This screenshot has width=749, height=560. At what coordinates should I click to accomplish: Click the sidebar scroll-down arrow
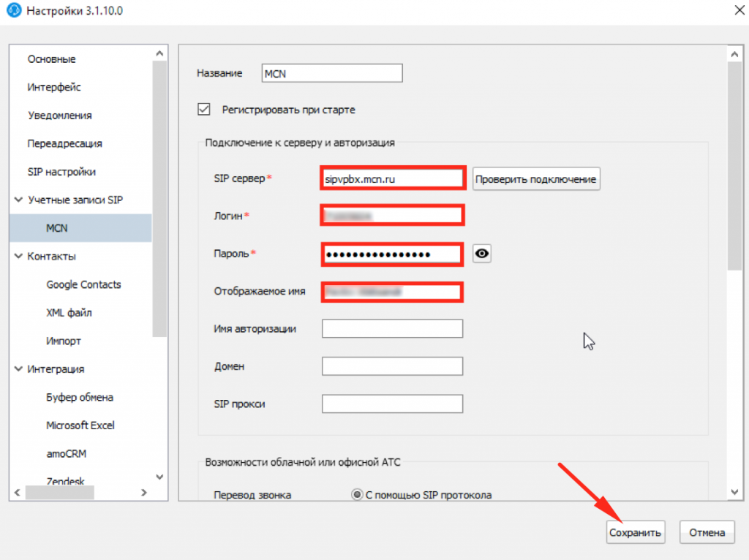coord(160,477)
